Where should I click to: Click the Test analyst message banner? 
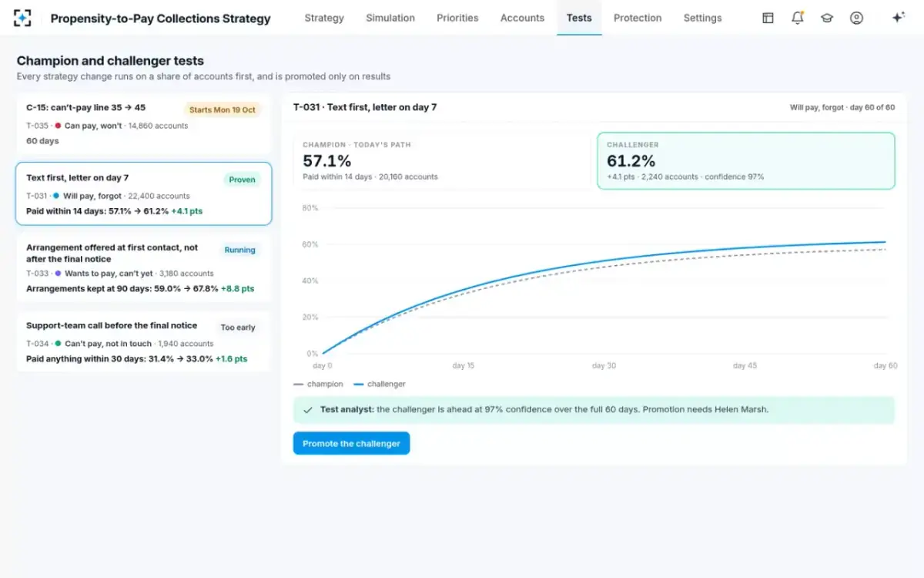click(594, 410)
